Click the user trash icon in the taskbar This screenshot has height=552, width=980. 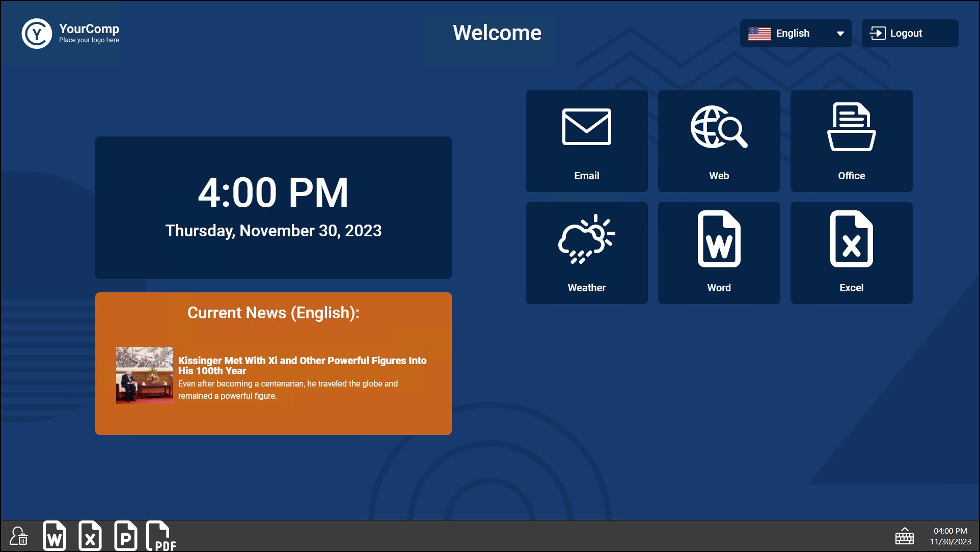(19, 536)
